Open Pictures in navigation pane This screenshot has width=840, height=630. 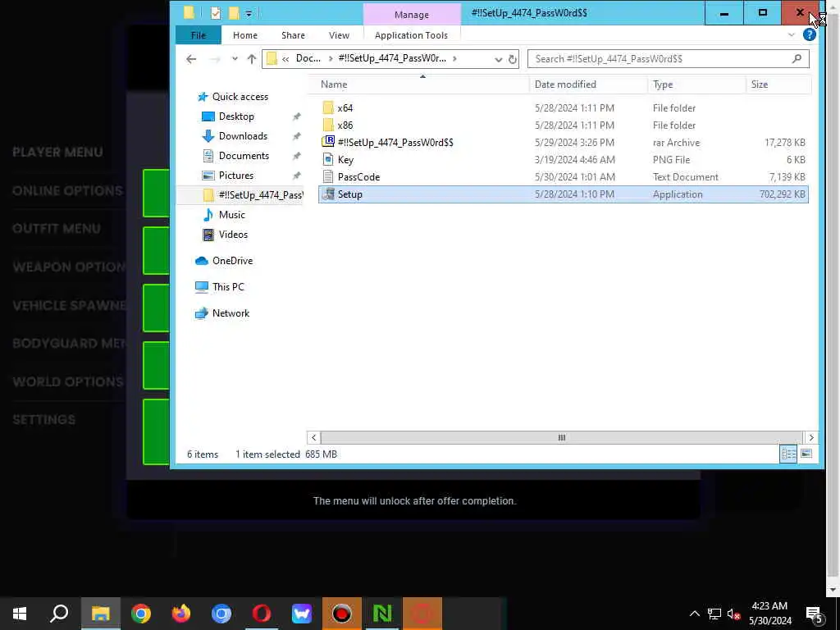pos(235,176)
